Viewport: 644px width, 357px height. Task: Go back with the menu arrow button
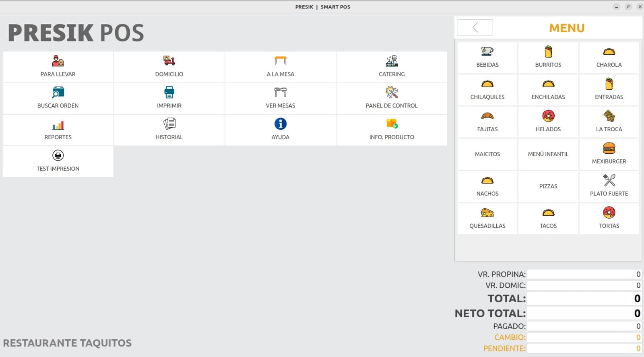pos(475,27)
